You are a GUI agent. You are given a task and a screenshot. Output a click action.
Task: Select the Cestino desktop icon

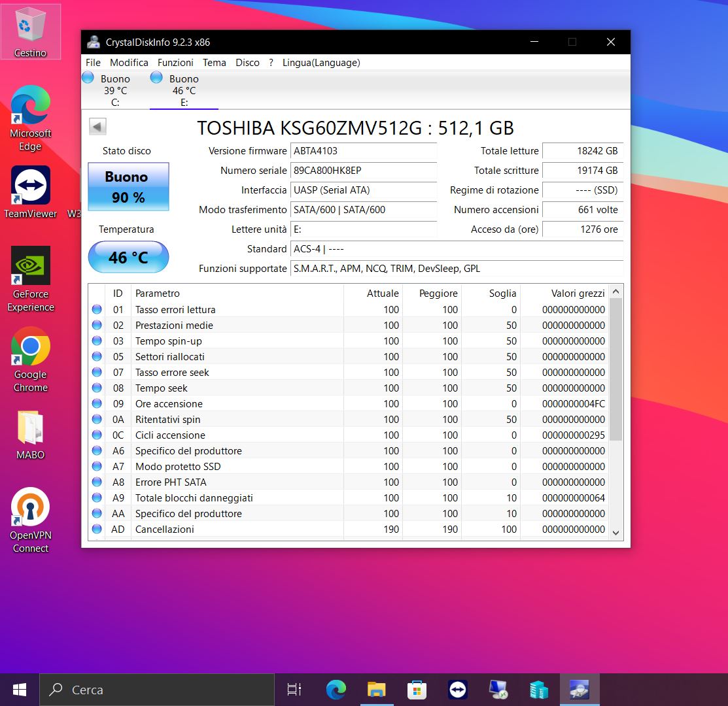click(x=30, y=31)
